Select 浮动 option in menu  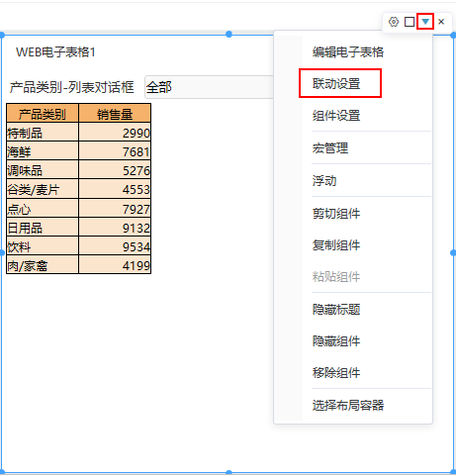324,181
